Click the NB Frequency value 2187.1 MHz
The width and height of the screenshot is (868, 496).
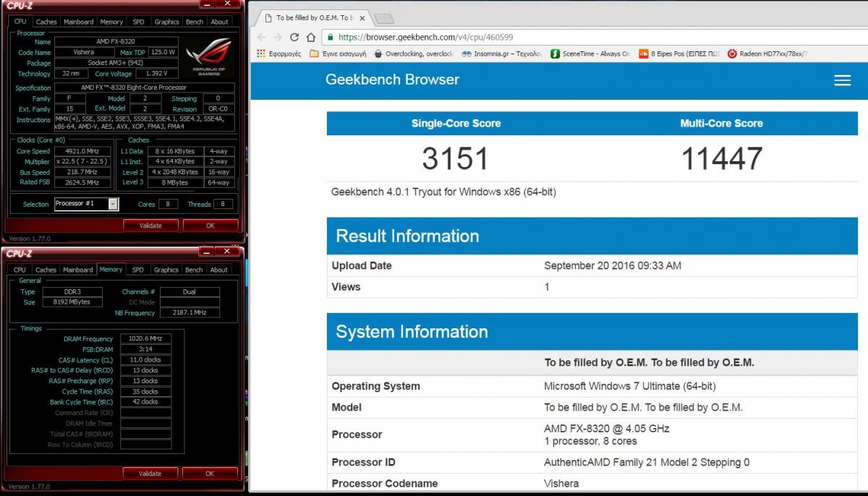[190, 313]
